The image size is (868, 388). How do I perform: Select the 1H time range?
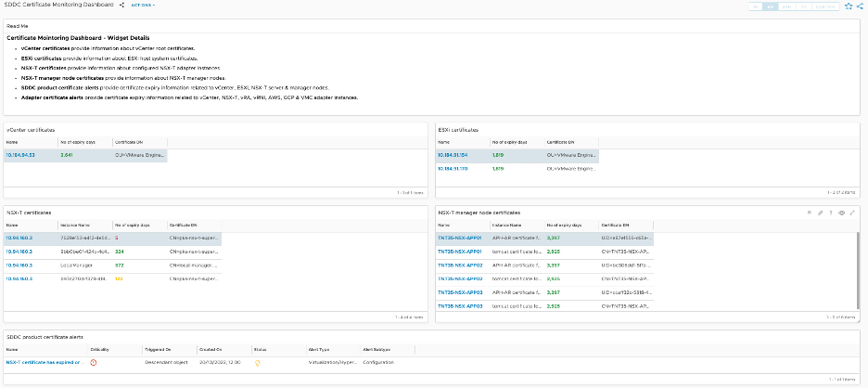pyautogui.click(x=757, y=6)
